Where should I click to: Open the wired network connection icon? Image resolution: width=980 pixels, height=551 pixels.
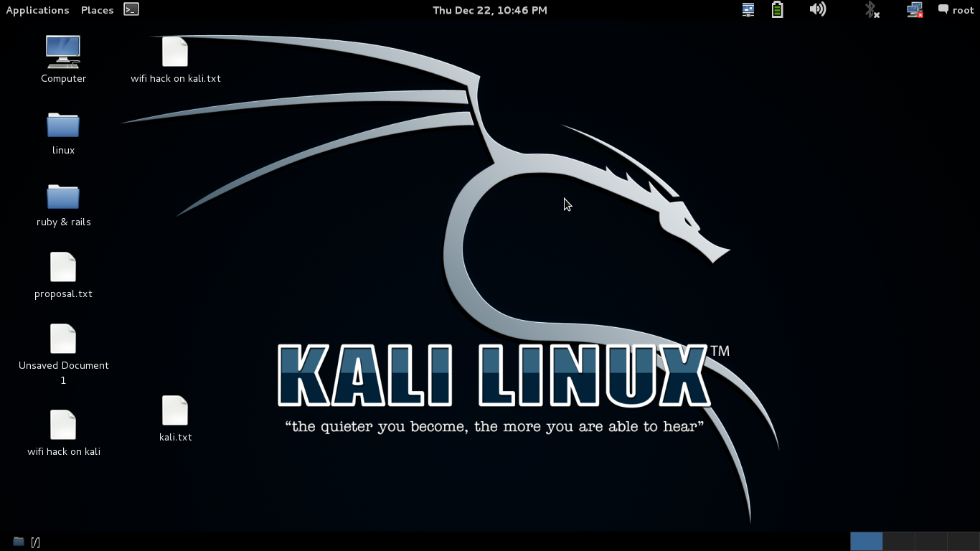[915, 9]
